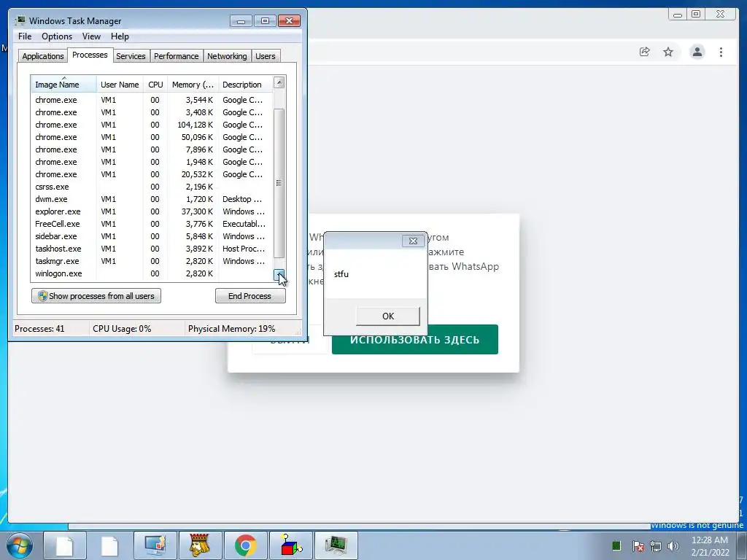Image resolution: width=747 pixels, height=560 pixels.
Task: Select the csrss.exe process row
Action: pyautogui.click(x=152, y=187)
